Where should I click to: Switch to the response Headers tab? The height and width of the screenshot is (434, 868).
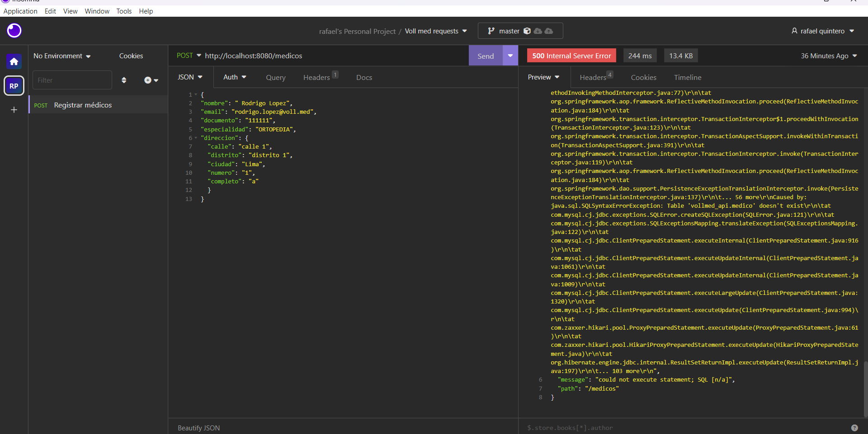[x=596, y=77]
